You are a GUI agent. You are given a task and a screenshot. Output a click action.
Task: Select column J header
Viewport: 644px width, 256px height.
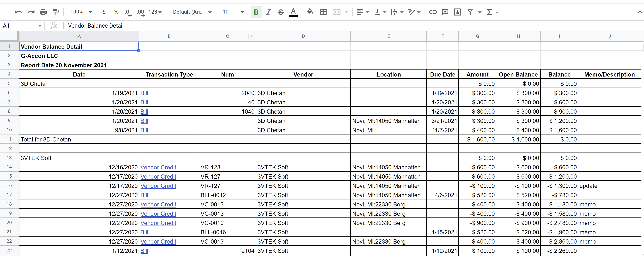pyautogui.click(x=609, y=36)
